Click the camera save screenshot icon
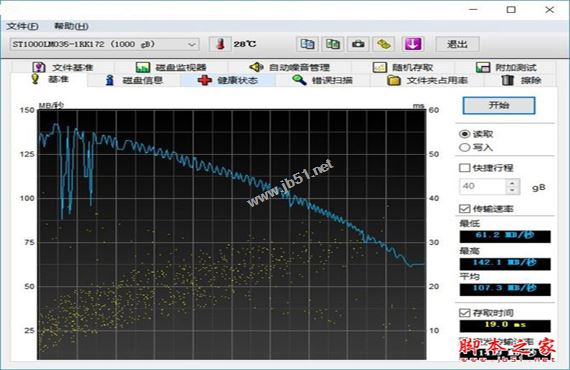 [358, 44]
